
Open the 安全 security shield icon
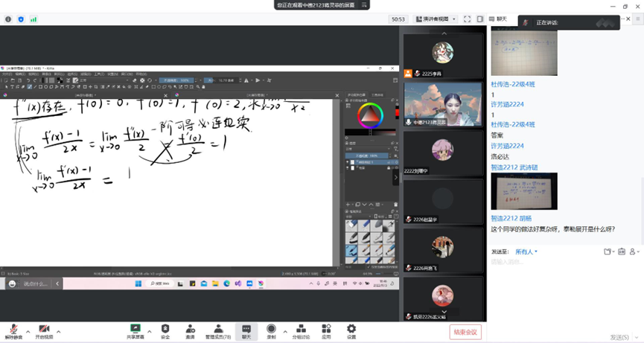coord(165,329)
